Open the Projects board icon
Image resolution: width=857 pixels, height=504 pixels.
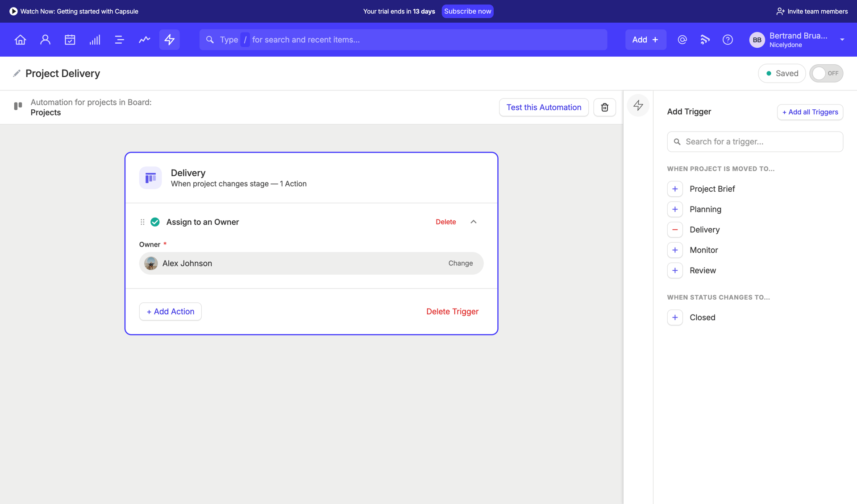coord(119,40)
